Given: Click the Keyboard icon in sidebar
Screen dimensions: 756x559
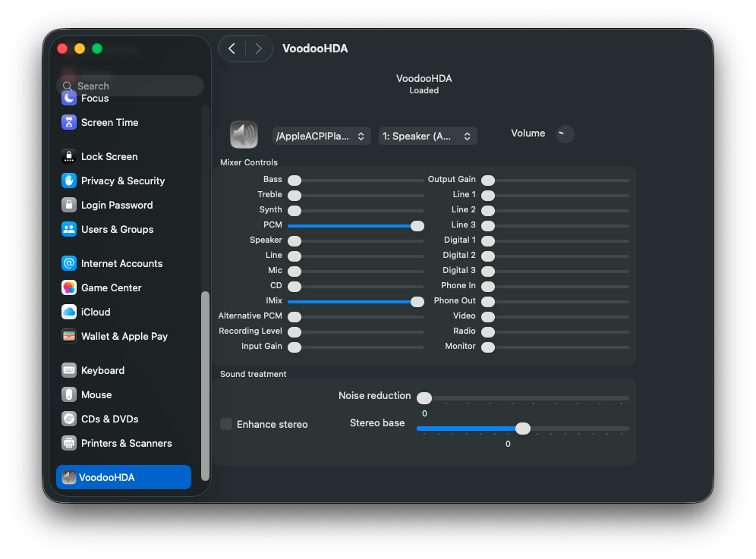Looking at the screenshot, I should (69, 370).
